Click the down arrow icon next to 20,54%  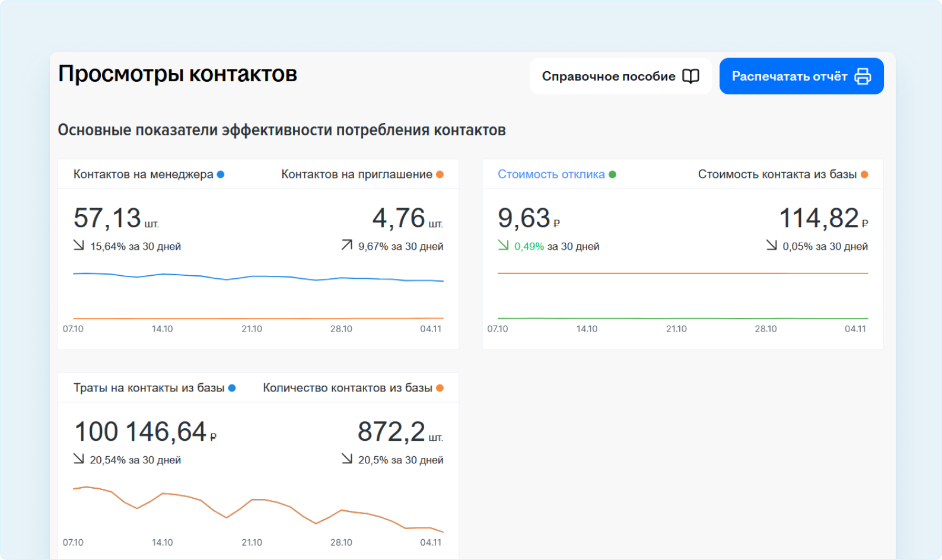coord(79,459)
